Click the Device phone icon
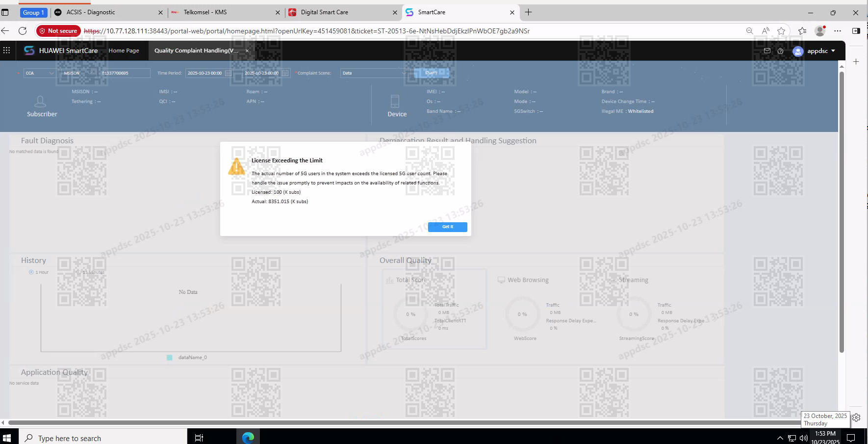The width and height of the screenshot is (868, 444). click(395, 102)
